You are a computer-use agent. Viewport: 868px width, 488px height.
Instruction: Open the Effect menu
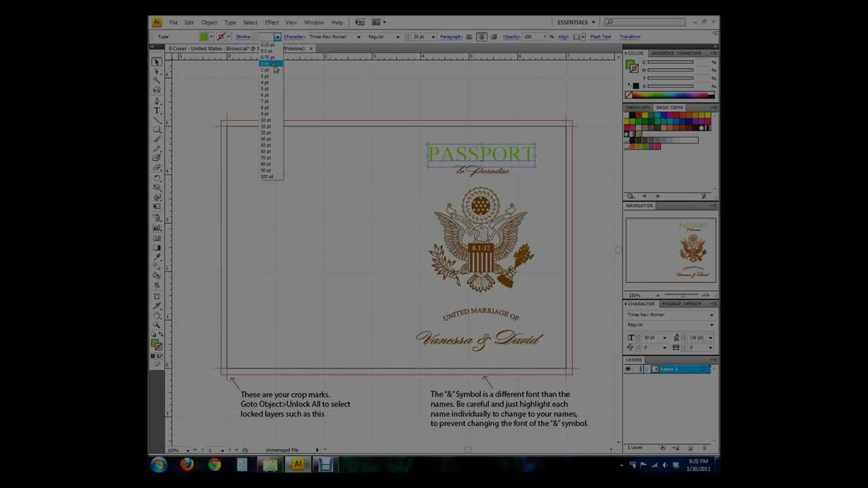271,22
